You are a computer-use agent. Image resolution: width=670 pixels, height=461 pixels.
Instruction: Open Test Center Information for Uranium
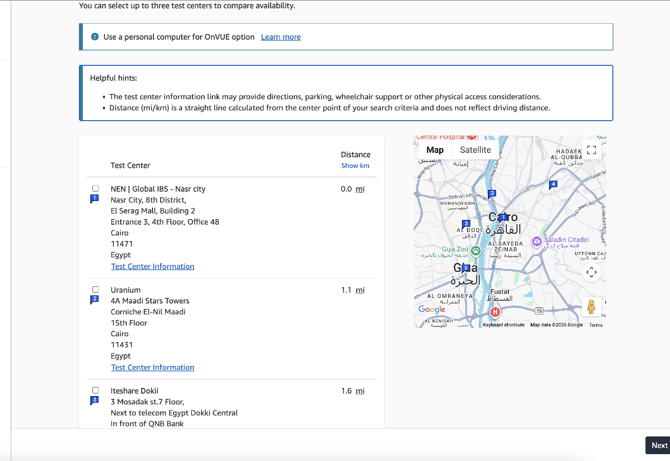tap(153, 367)
